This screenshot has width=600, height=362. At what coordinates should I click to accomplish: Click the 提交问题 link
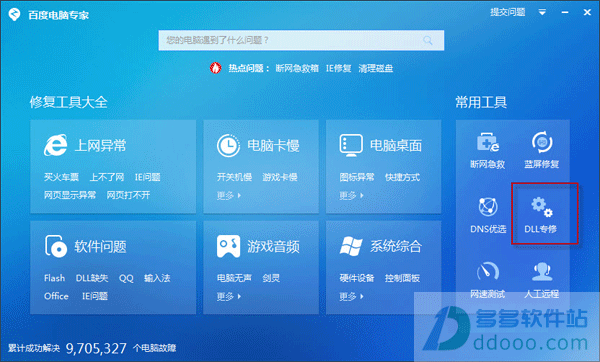(508, 12)
